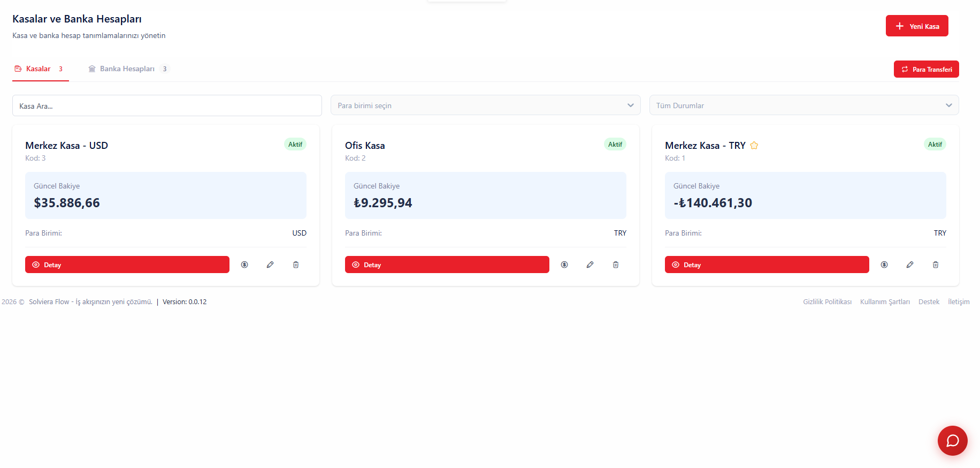980x468 pixels.
Task: Click the Kasa Ara search field
Action: [167, 106]
